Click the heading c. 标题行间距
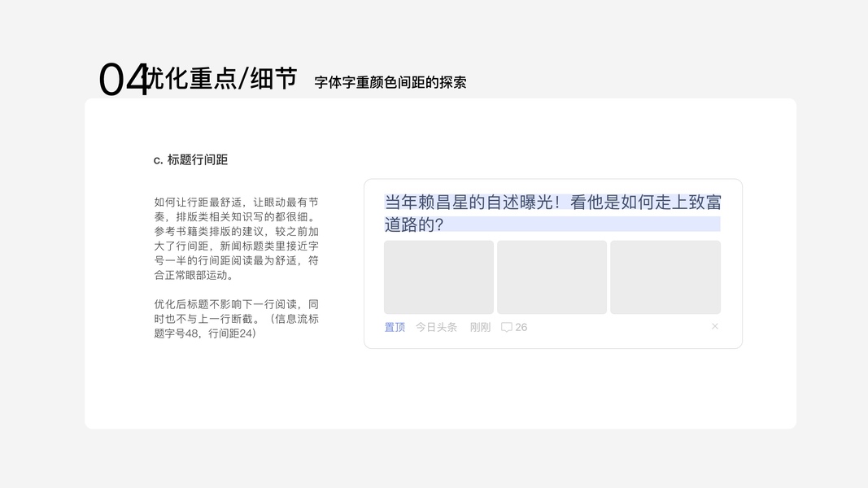Screen dimensions: 868x488 coord(190,160)
